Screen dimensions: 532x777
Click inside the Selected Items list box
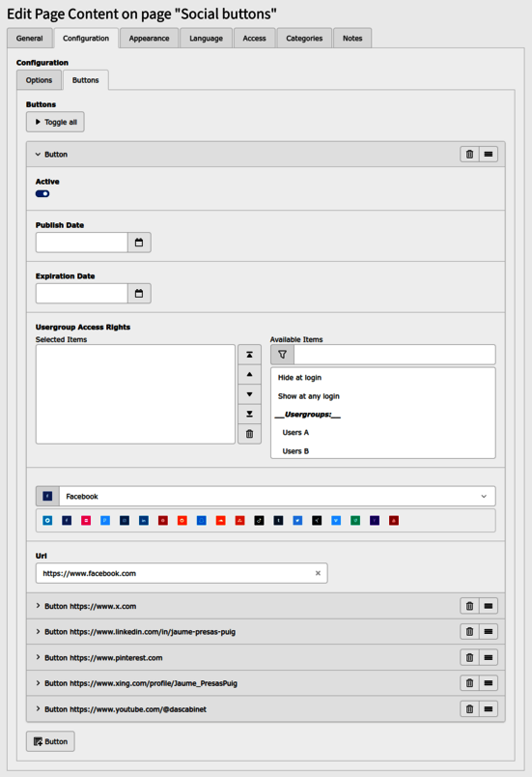point(135,394)
